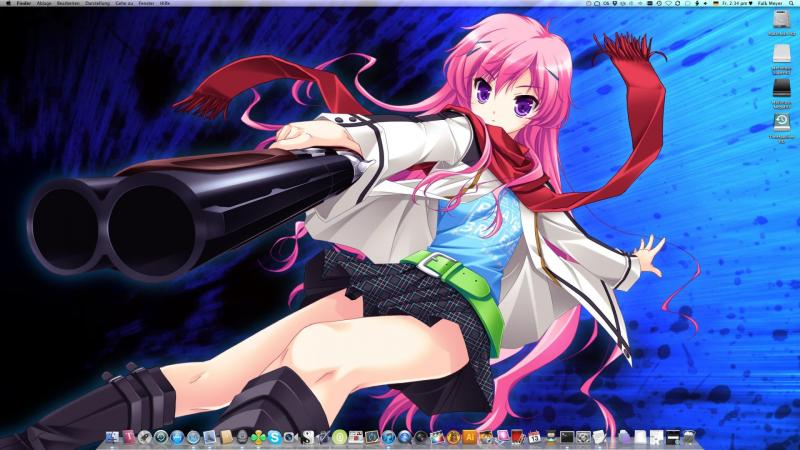Open the Apple menu
800x450 pixels.
8,3
